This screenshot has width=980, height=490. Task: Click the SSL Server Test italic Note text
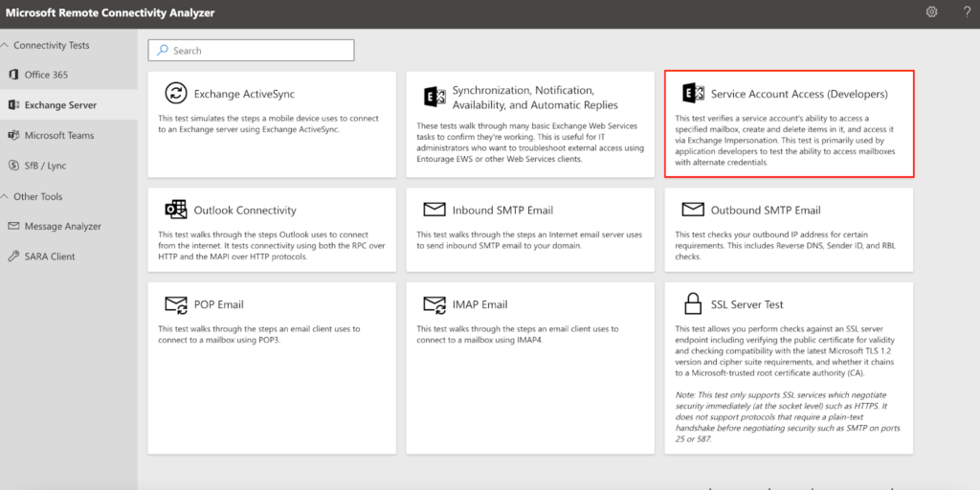click(788, 417)
